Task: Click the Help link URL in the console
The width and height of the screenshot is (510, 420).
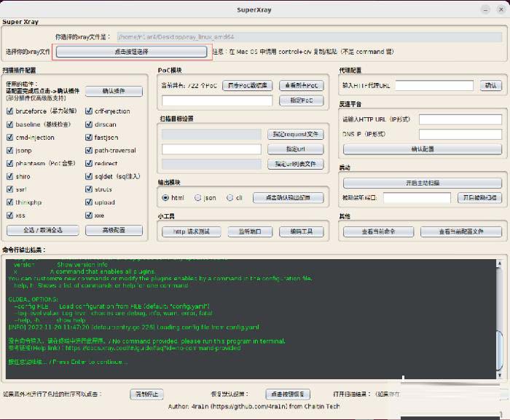Action: [x=153, y=348]
